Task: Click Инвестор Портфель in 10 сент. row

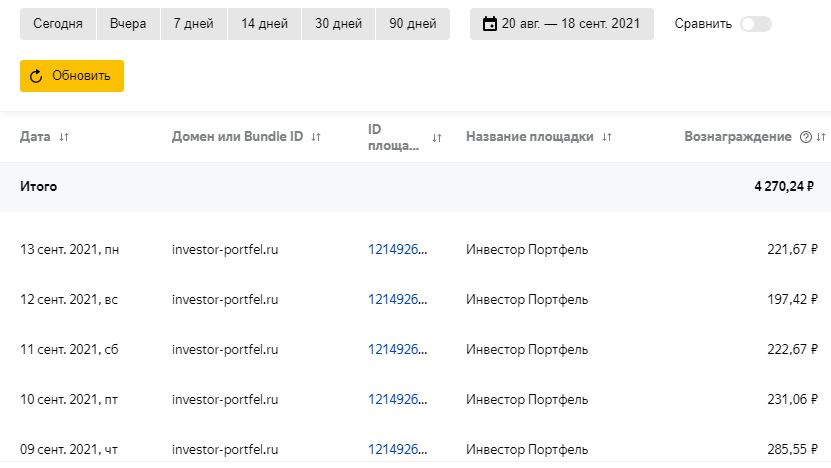Action: tap(527, 399)
